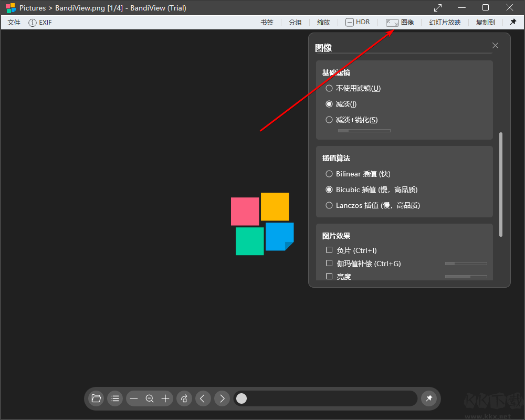Image resolution: width=525 pixels, height=420 pixels.
Task: Click the magnifier zoom icon
Action: (x=150, y=398)
